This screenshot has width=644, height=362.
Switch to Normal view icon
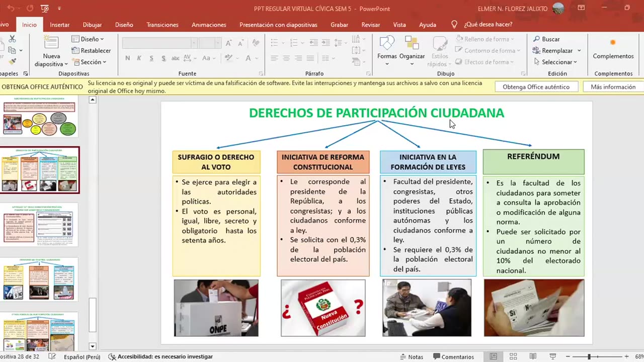pos(494,356)
